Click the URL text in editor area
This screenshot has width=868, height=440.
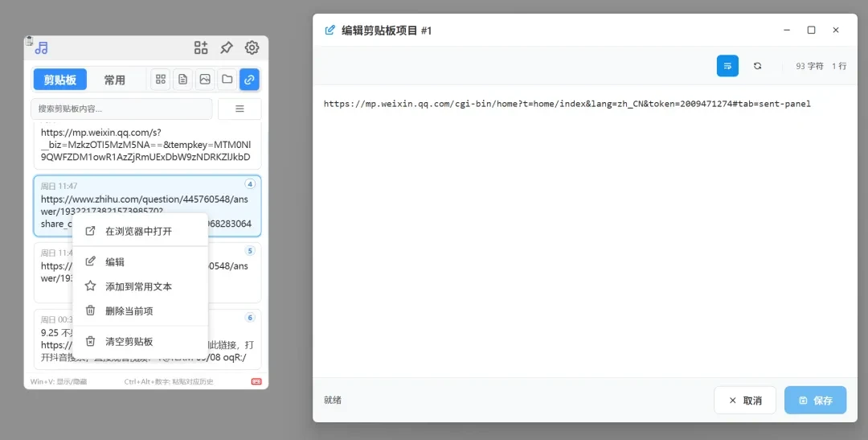(x=567, y=104)
